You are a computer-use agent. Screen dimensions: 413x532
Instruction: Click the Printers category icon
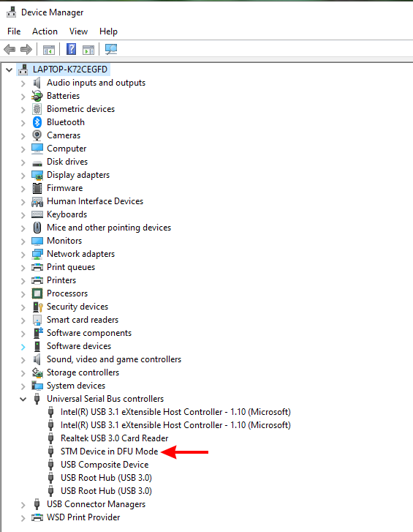(x=37, y=280)
